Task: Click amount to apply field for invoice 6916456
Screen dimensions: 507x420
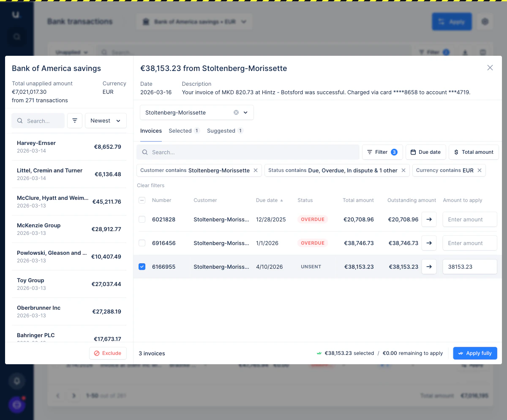Action: tap(470, 243)
